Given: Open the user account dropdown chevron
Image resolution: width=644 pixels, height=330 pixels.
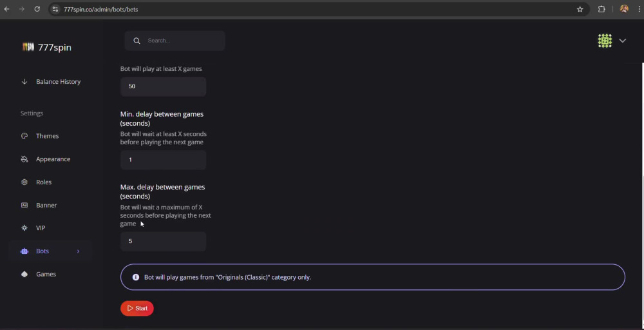Looking at the screenshot, I should 622,40.
